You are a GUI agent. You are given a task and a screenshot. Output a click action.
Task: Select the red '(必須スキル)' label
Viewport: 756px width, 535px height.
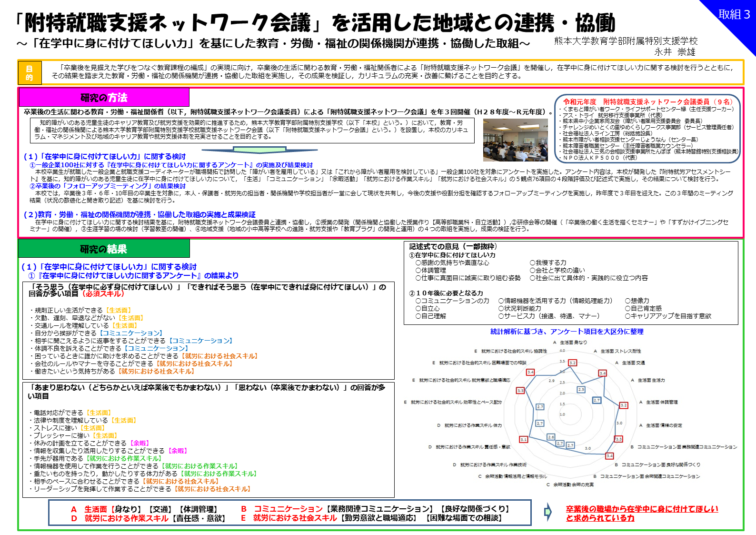tap(102, 293)
